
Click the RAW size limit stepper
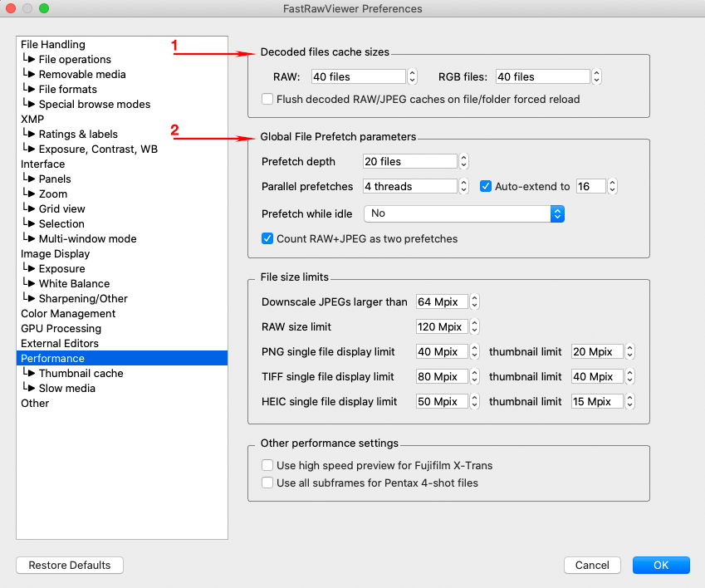(x=475, y=327)
